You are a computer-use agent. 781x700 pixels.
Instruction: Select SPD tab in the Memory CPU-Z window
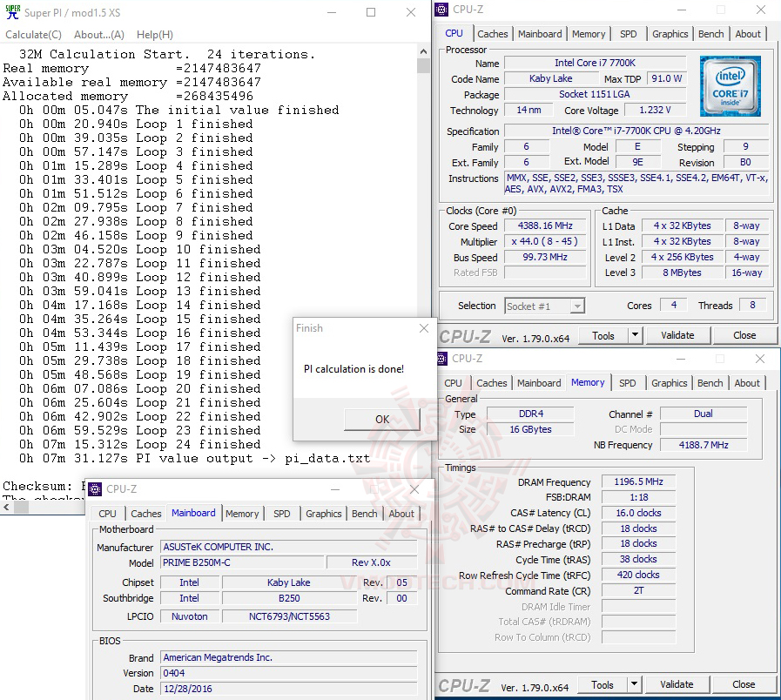click(x=627, y=383)
